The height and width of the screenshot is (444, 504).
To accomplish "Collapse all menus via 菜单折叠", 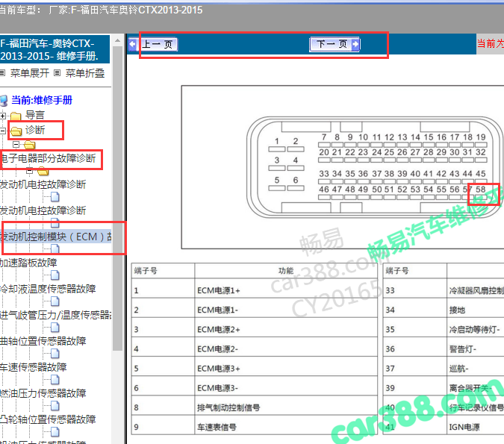I will click(x=85, y=73).
